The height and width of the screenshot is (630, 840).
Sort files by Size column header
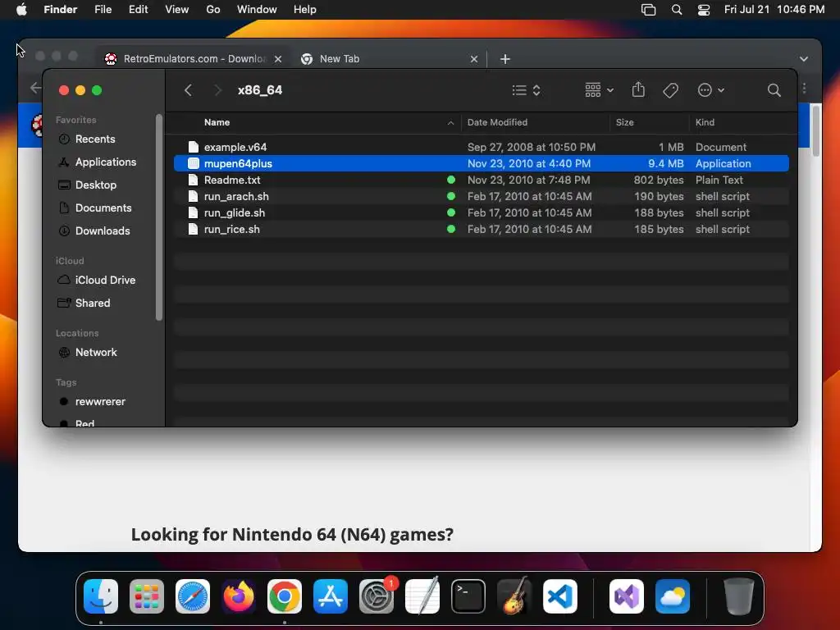pyautogui.click(x=624, y=122)
